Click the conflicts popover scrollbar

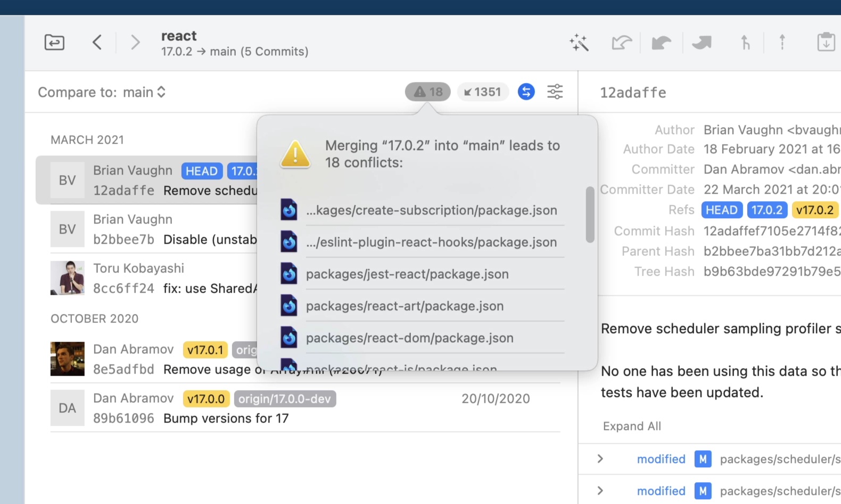click(590, 214)
